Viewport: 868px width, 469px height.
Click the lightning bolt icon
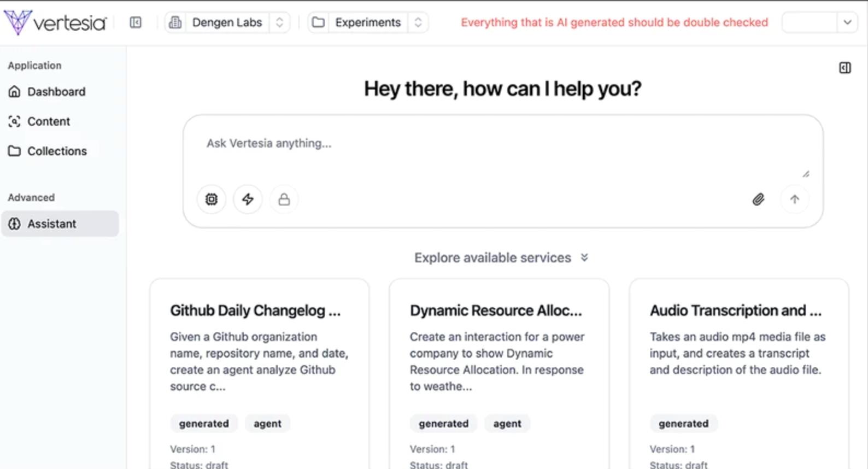click(248, 200)
